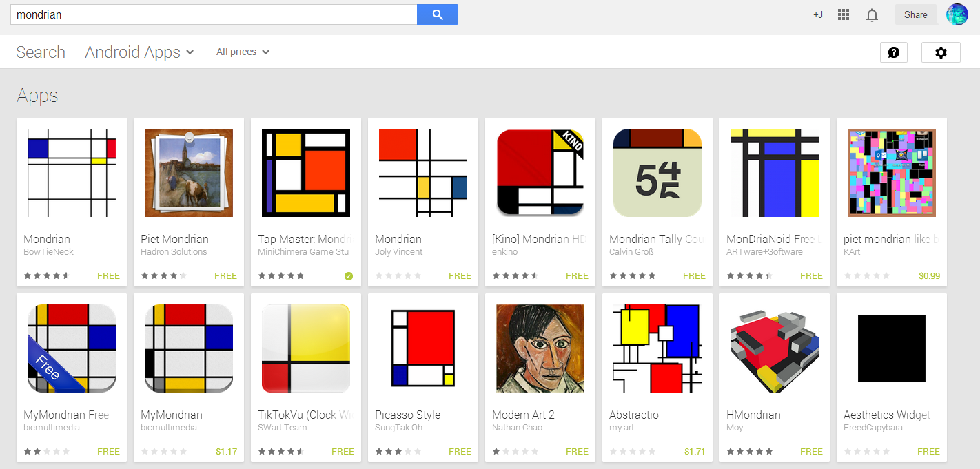The image size is (980, 469).
Task: Click the search field containing mondrian
Action: pyautogui.click(x=214, y=14)
